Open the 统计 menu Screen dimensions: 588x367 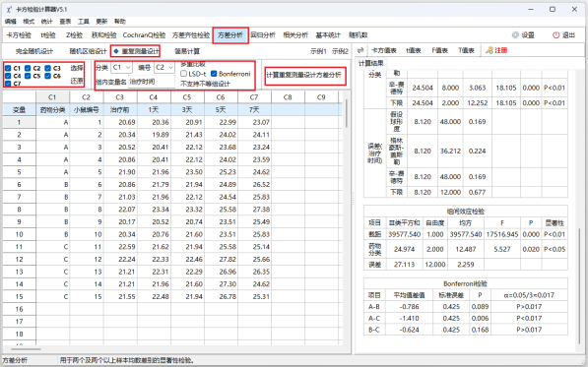click(x=47, y=22)
